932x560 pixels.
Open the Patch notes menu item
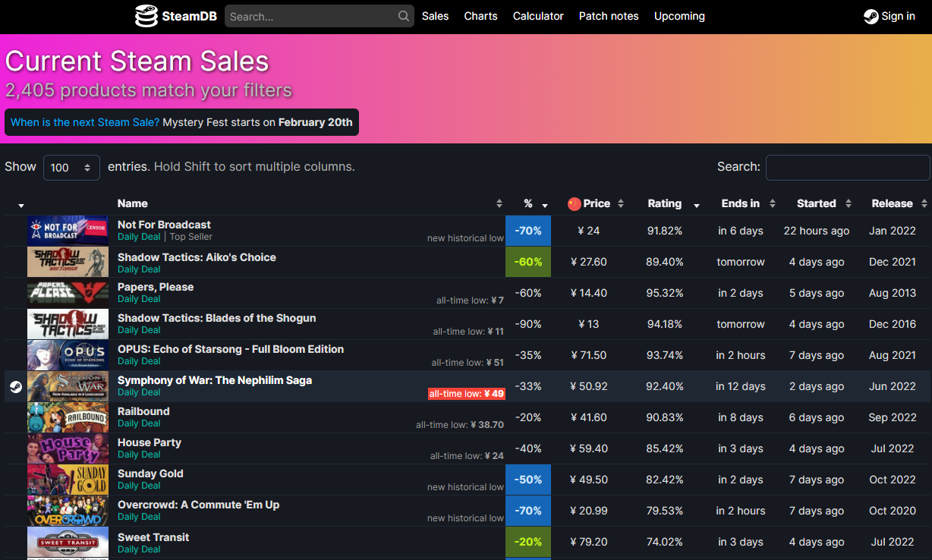click(x=609, y=16)
